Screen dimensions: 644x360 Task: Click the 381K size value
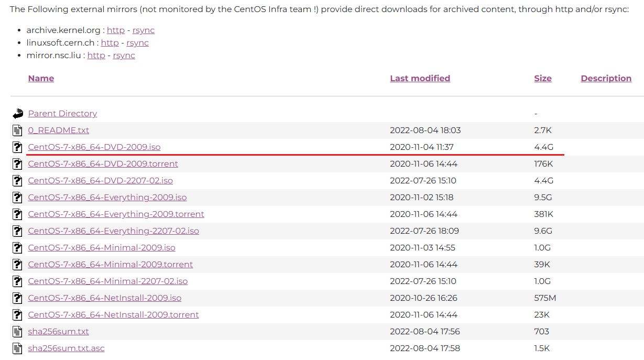click(544, 214)
